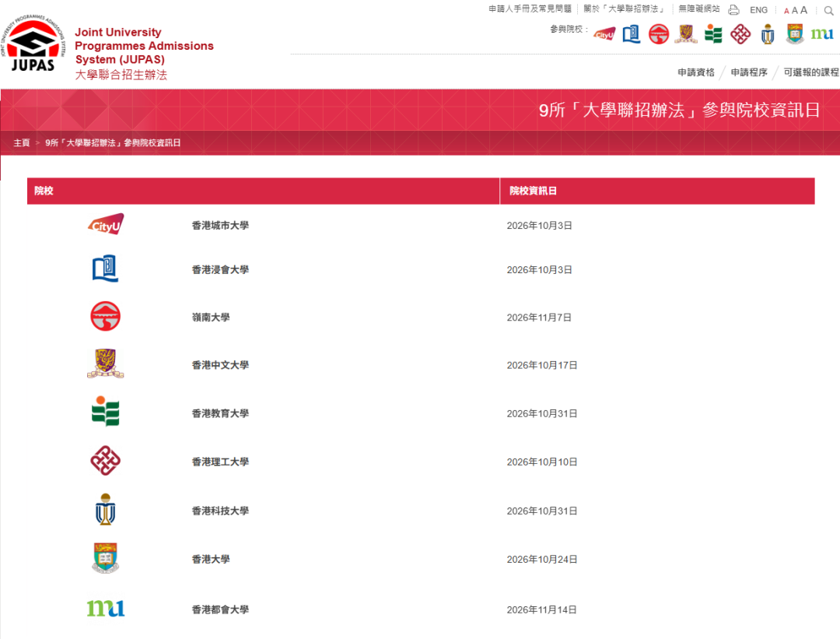Open the HKU shield logo in the header strip
Image resolution: width=840 pixels, height=639 pixels.
(795, 33)
